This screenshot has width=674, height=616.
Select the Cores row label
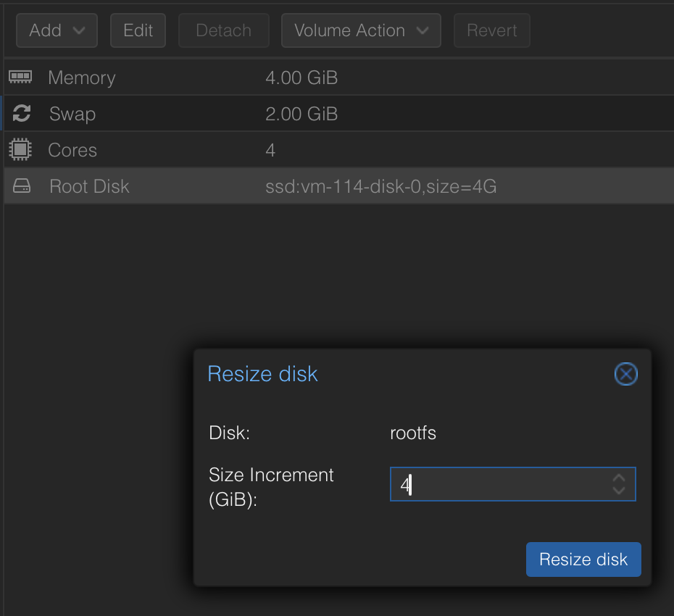click(x=72, y=150)
